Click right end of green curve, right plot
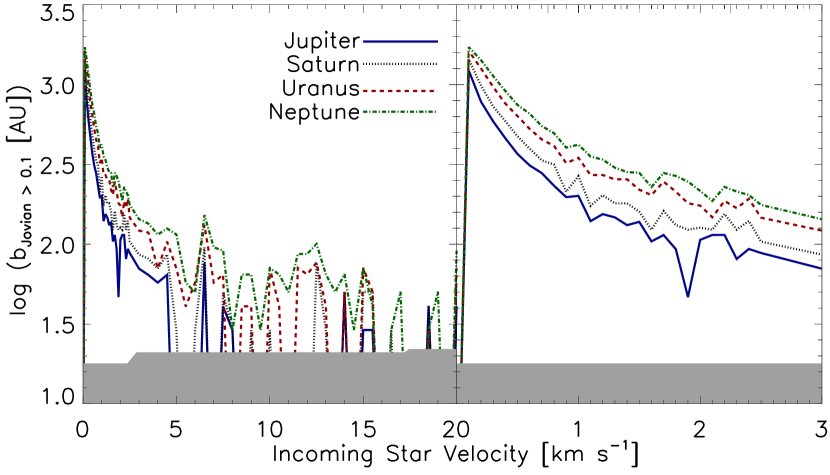Screen dimensions: 830x475 [820, 218]
